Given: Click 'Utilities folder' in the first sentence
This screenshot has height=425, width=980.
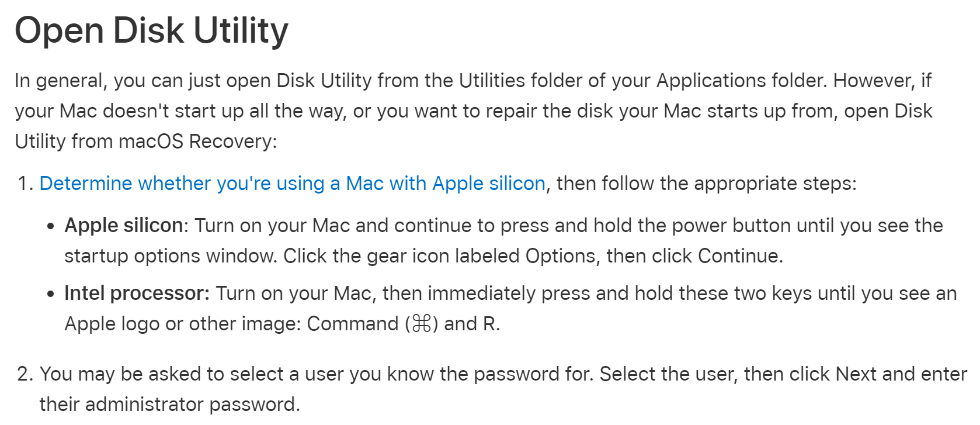Looking at the screenshot, I should [x=520, y=80].
